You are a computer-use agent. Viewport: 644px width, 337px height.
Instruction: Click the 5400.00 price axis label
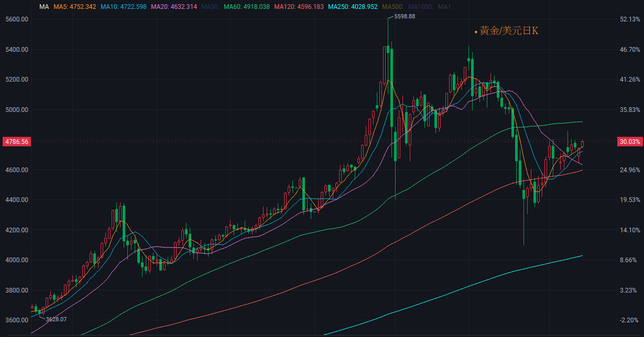click(x=16, y=50)
